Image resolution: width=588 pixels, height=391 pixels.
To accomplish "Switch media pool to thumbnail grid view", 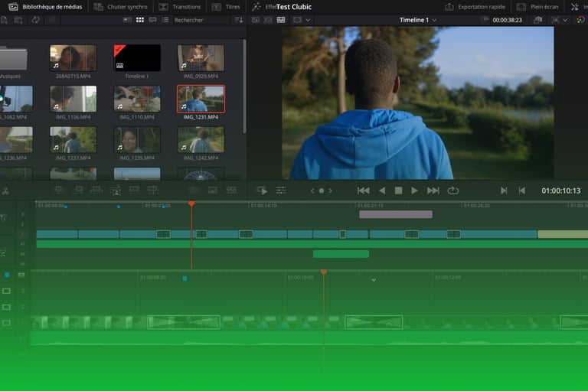I will click(140, 20).
